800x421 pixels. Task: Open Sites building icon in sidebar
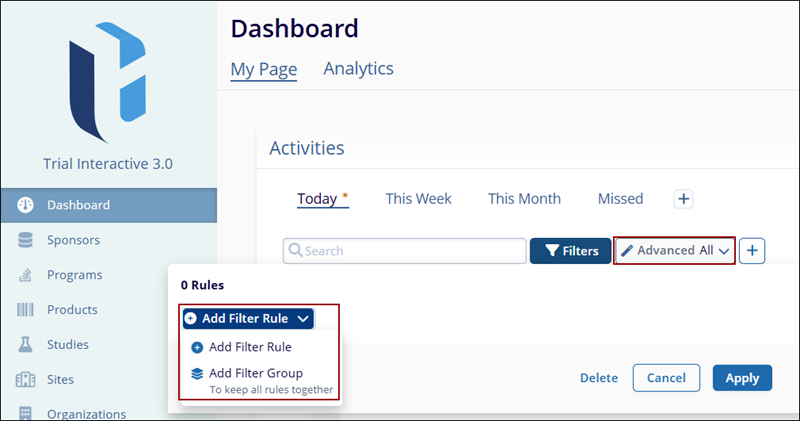tap(26, 380)
